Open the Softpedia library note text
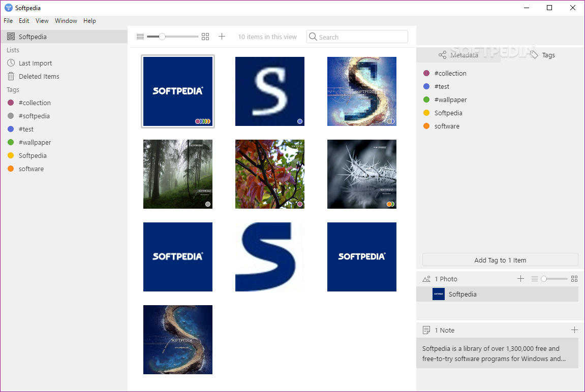585x392 pixels. (497, 353)
